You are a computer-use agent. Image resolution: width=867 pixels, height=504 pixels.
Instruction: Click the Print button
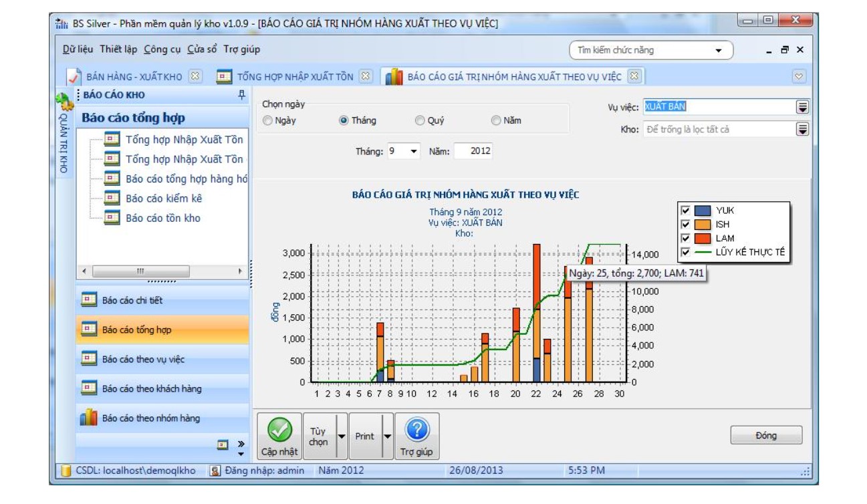point(365,436)
